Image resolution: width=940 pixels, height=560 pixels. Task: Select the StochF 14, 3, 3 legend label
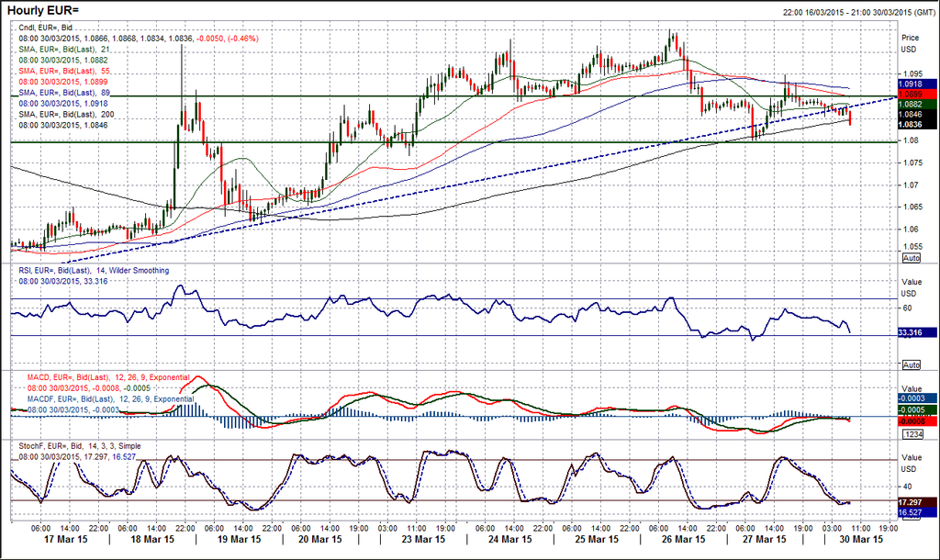click(x=80, y=446)
